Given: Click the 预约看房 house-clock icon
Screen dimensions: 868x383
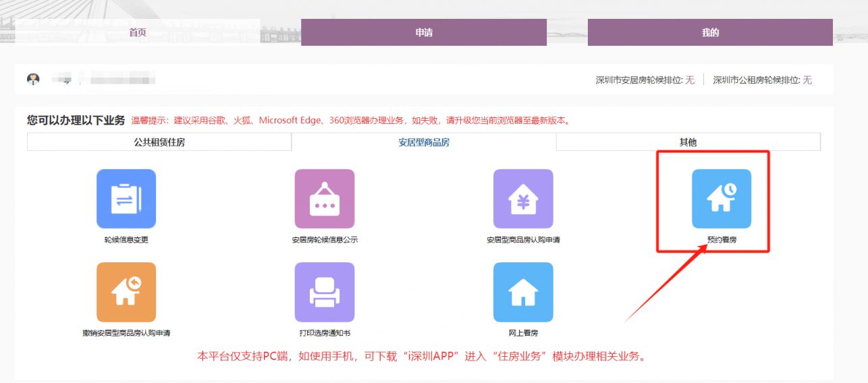Looking at the screenshot, I should [722, 199].
